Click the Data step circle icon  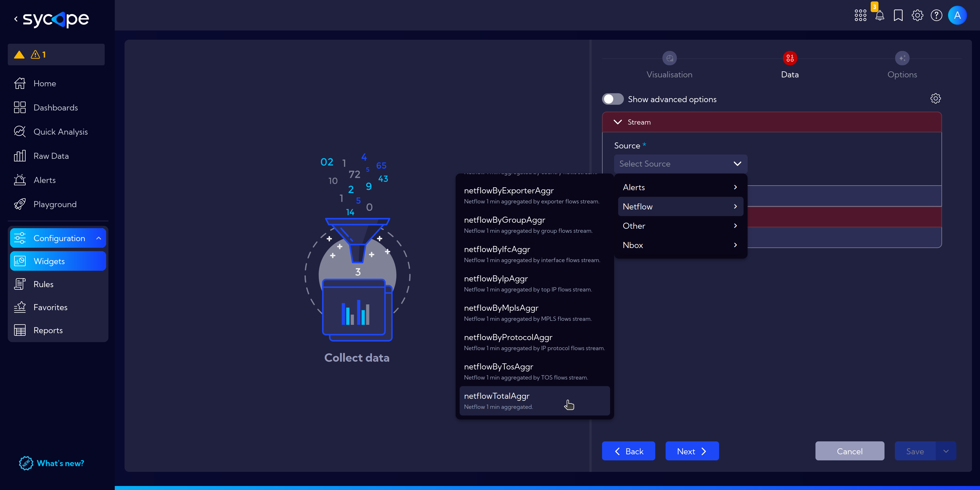(x=790, y=58)
